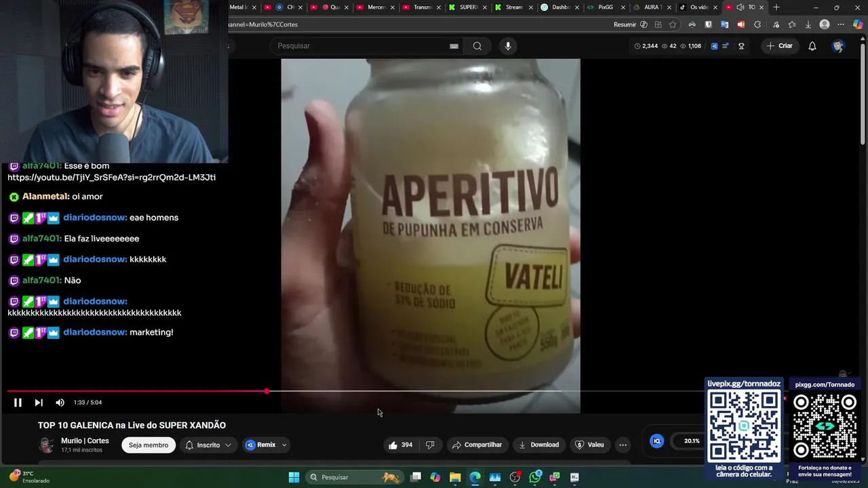Mute the video volume speaker icon
This screenshot has width=868, height=488.
click(60, 403)
